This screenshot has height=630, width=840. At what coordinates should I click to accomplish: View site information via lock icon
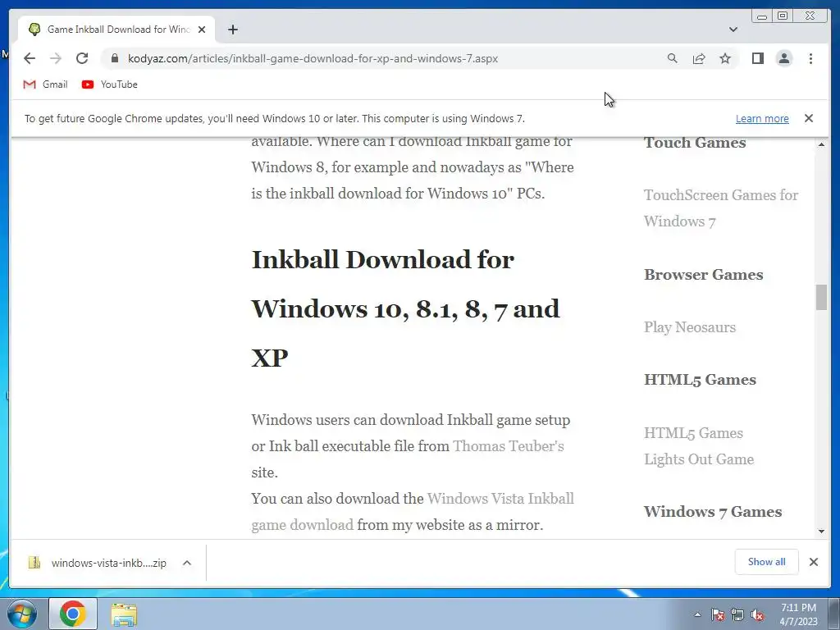115,58
